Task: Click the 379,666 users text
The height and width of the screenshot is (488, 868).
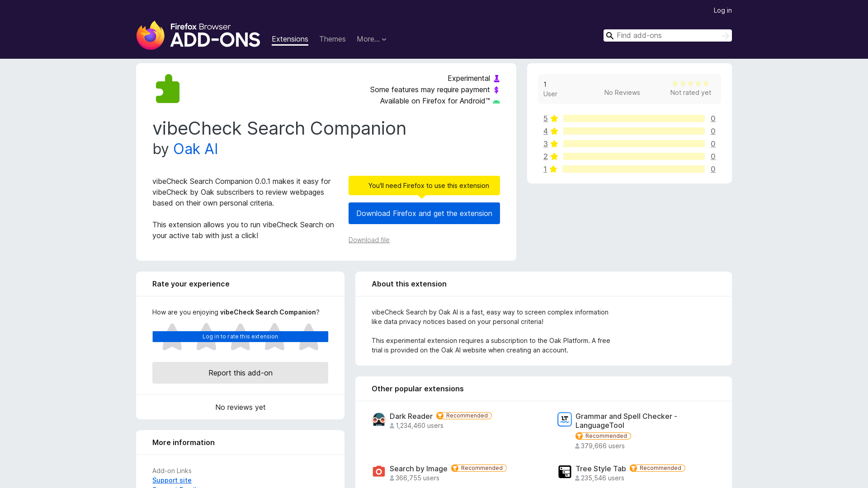Action: (x=603, y=446)
